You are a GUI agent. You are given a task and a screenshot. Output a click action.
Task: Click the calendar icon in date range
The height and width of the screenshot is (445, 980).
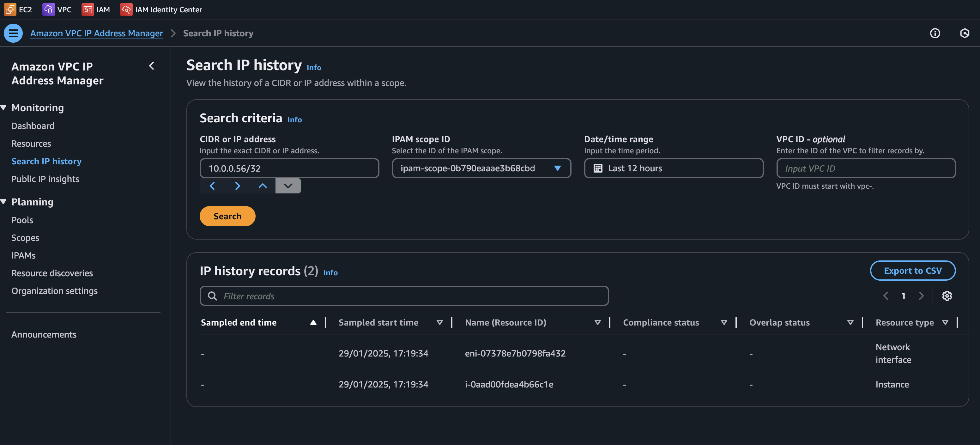pos(598,168)
